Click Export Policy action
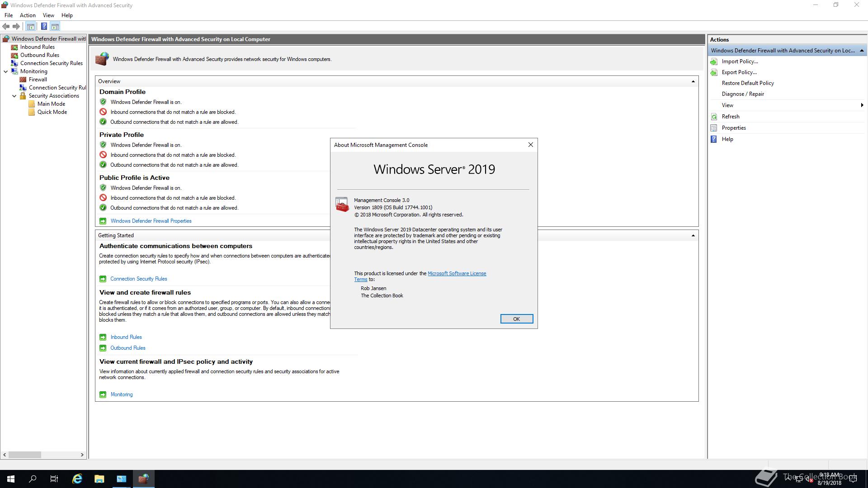The width and height of the screenshot is (868, 488). coord(739,72)
